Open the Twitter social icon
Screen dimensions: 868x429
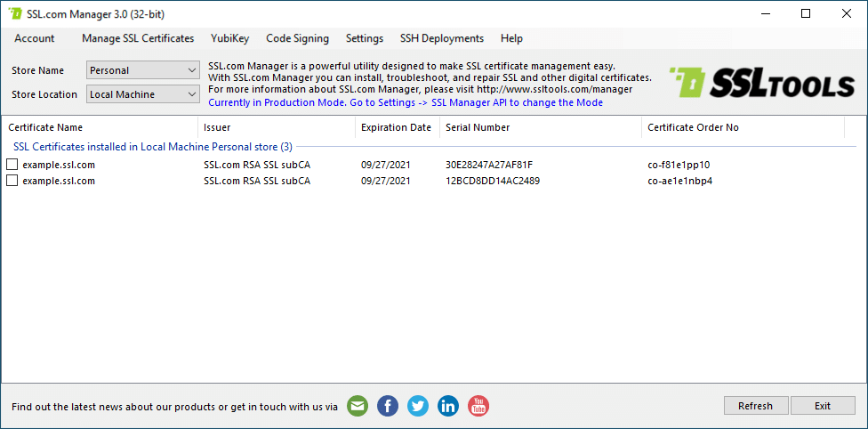[x=418, y=406]
